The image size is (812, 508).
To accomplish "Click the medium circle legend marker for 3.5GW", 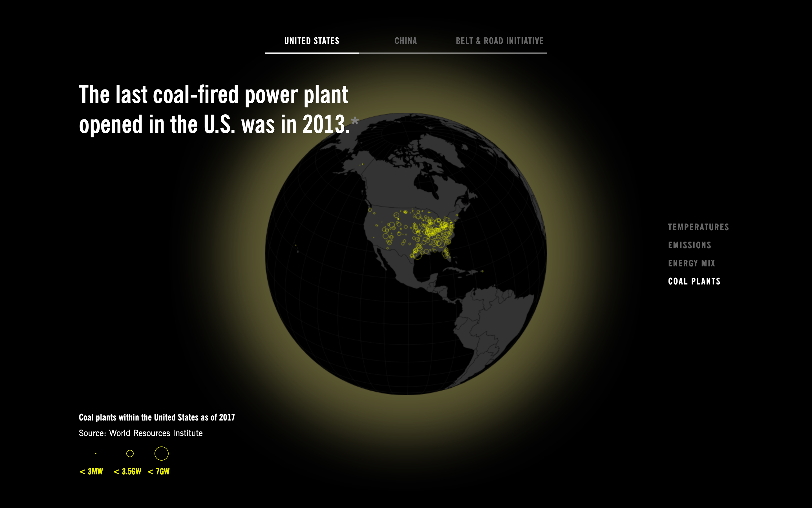I will coord(130,454).
